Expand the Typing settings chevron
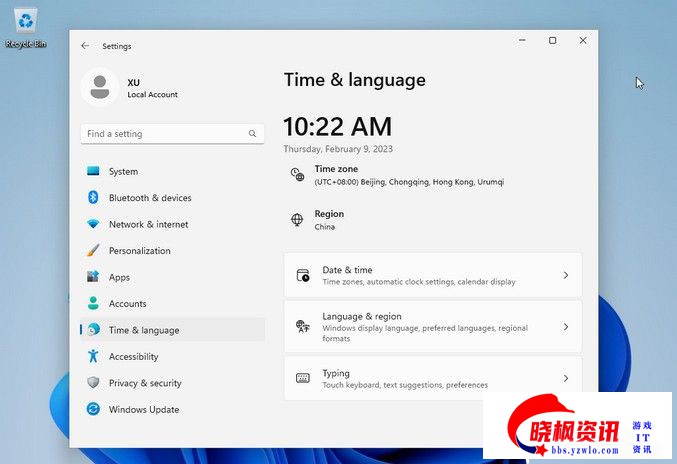Viewport: 677px width, 464px height. pyautogui.click(x=565, y=379)
